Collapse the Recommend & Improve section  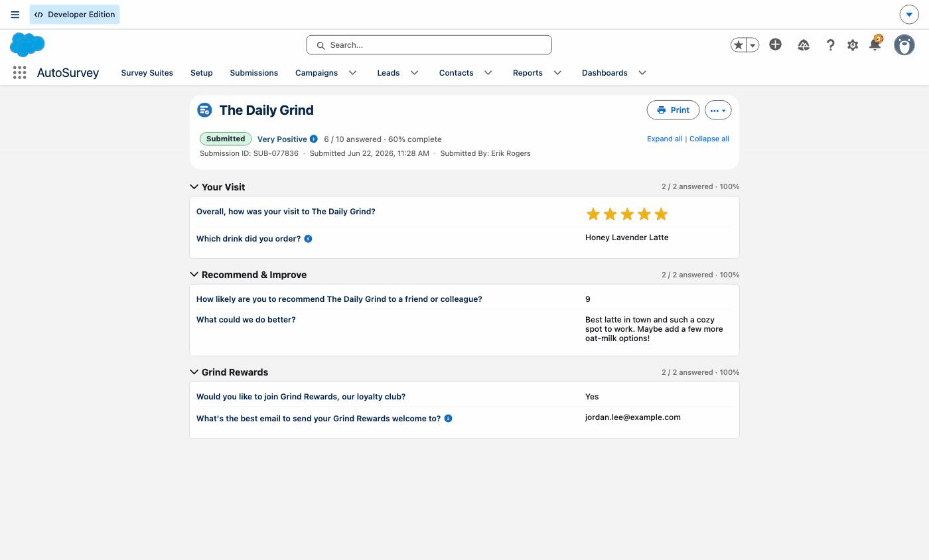194,275
